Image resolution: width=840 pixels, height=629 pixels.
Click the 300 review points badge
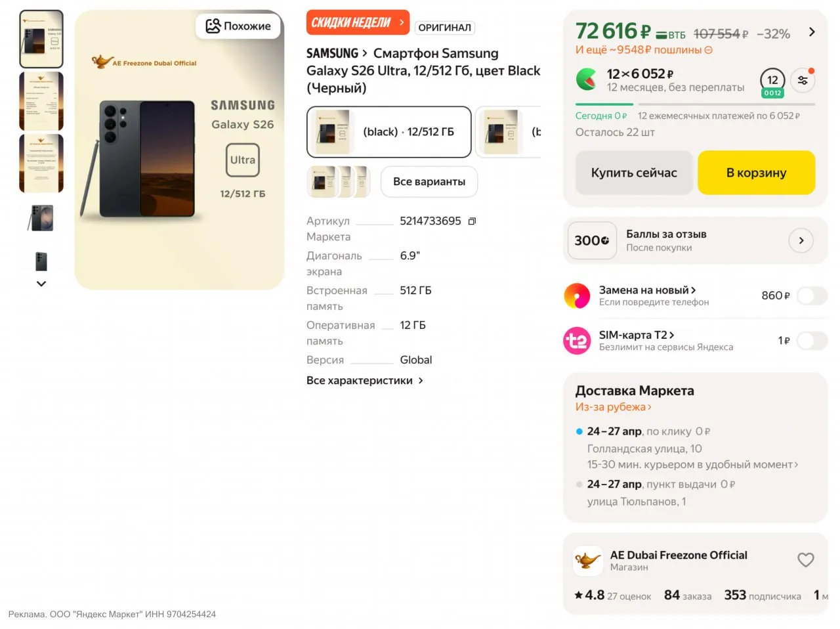coord(592,240)
